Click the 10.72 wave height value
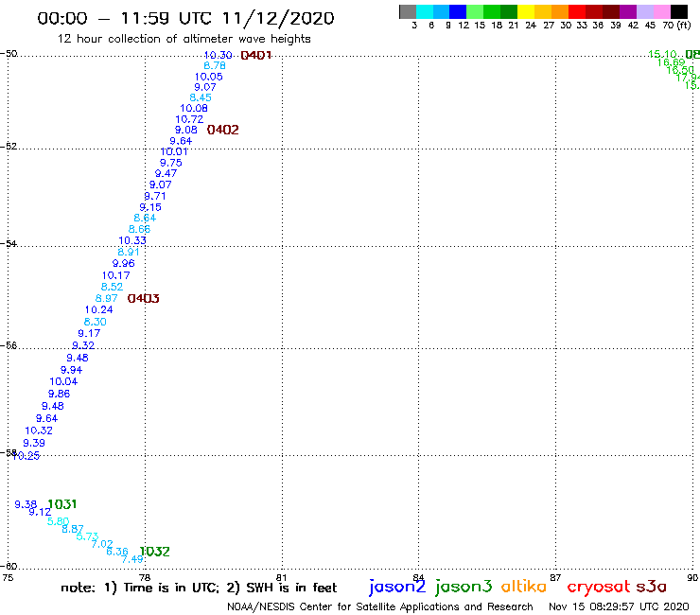The width and height of the screenshot is (700, 615). point(189,120)
